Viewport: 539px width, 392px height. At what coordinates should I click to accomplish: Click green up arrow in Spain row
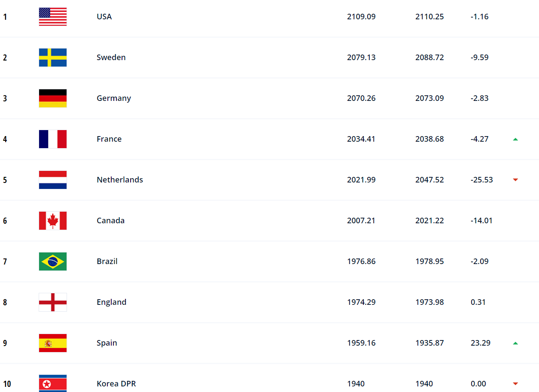[515, 343]
